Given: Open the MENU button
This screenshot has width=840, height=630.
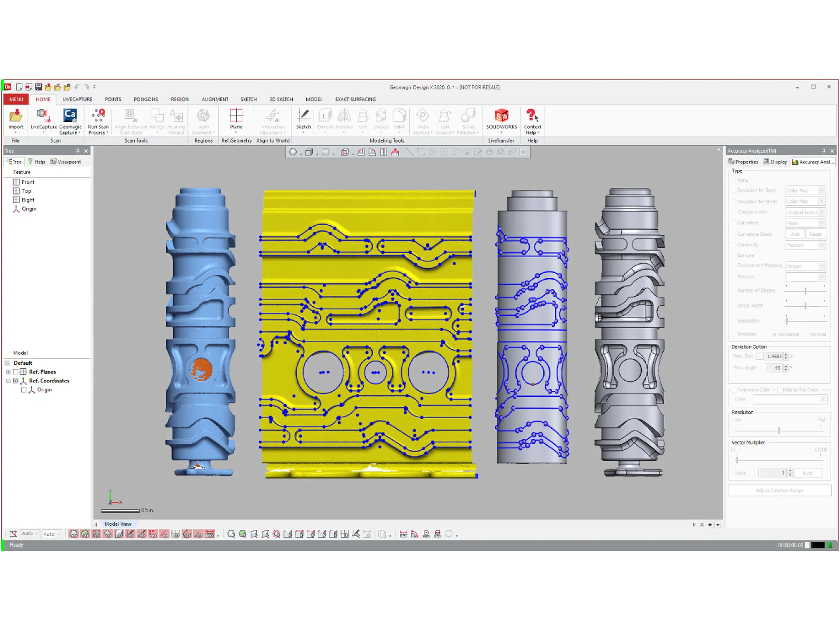Looking at the screenshot, I should click(15, 99).
